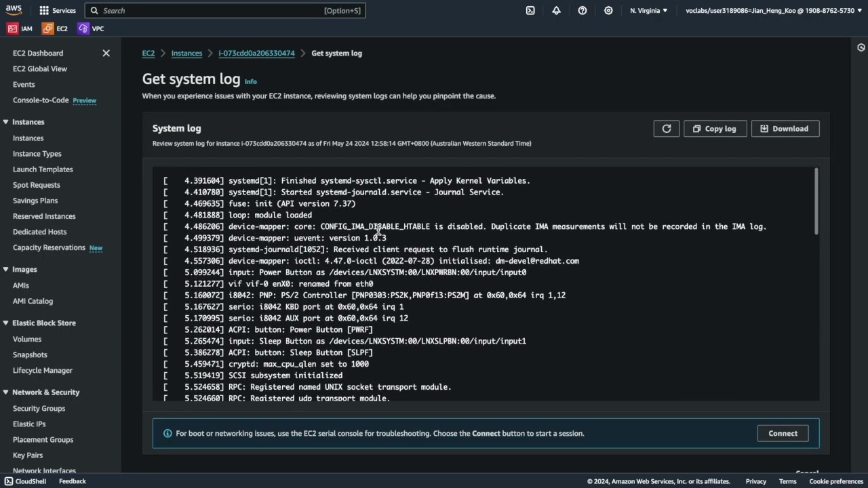The width and height of the screenshot is (868, 488).
Task: Click the Copy log button
Action: pos(715,129)
